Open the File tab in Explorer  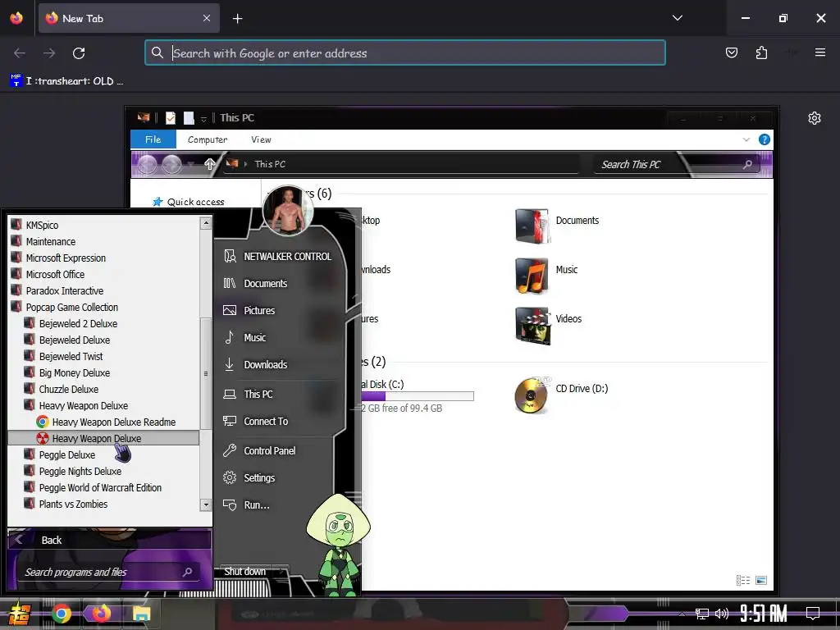(153, 139)
